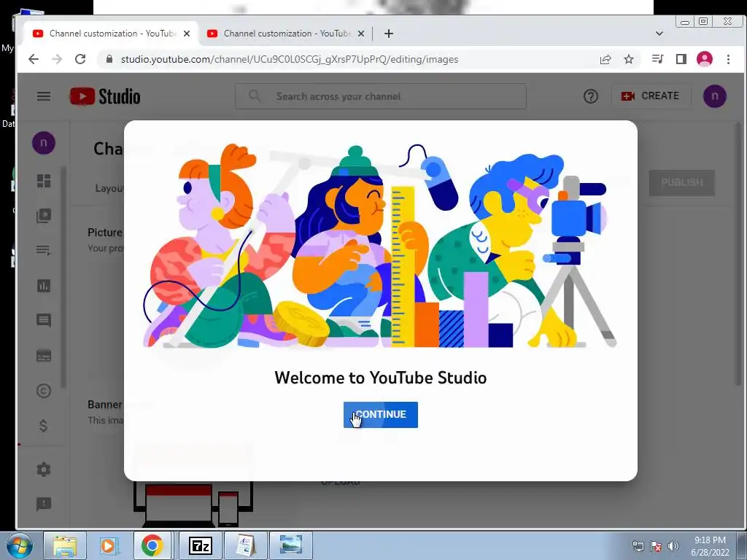Click the CONTINUE button in welcome dialog
Screen dimensions: 747x560
pyautogui.click(x=380, y=414)
